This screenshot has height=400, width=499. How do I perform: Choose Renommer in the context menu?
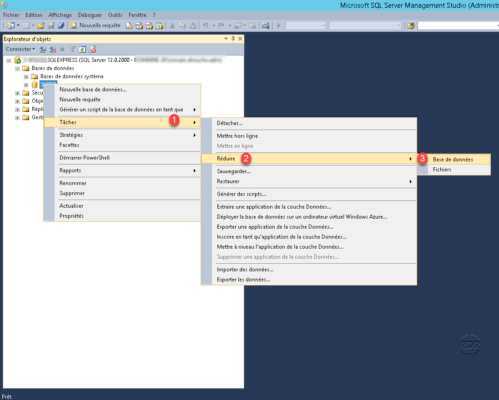tap(122, 183)
